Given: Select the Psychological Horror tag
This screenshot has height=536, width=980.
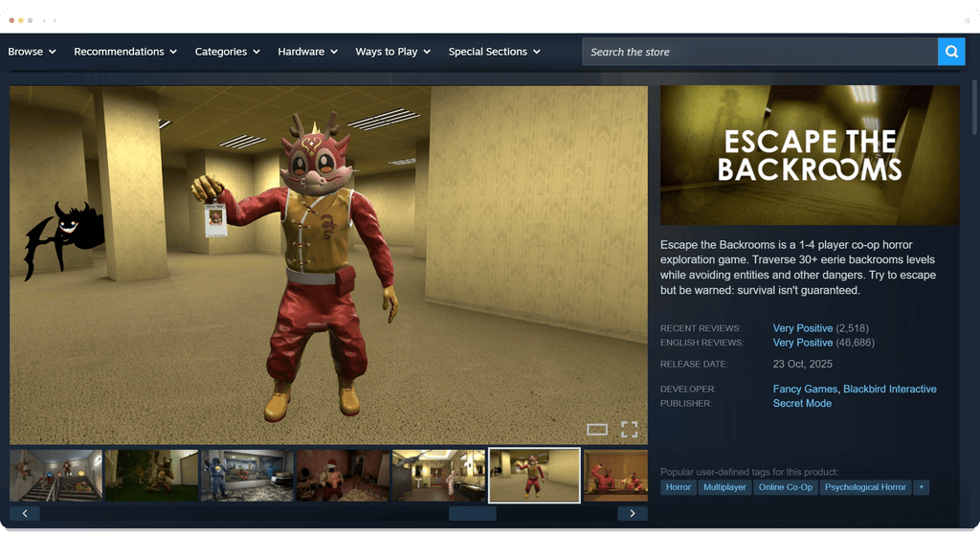Looking at the screenshot, I should coord(865,487).
